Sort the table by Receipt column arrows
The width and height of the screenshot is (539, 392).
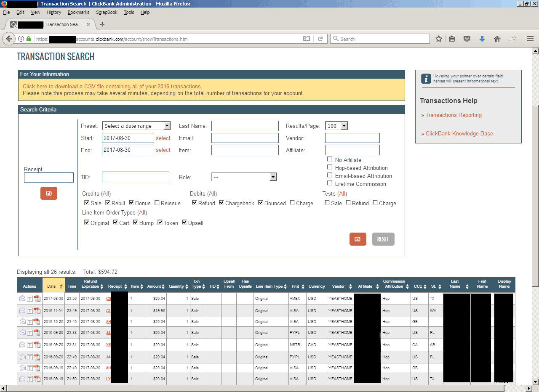tap(125, 286)
